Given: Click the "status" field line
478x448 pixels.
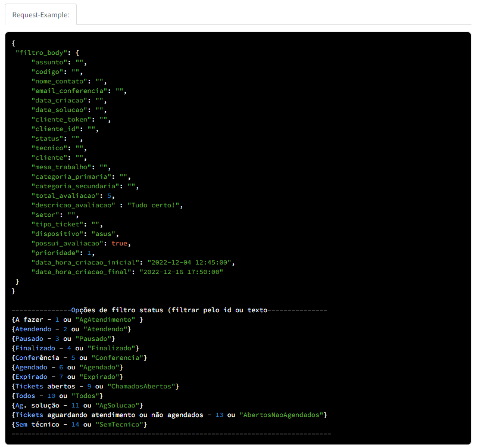Looking at the screenshot, I should point(57,139).
